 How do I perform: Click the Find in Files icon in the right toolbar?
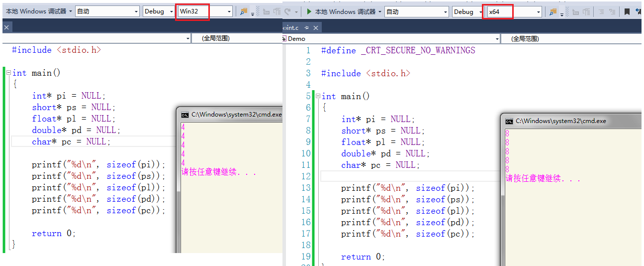coord(553,11)
